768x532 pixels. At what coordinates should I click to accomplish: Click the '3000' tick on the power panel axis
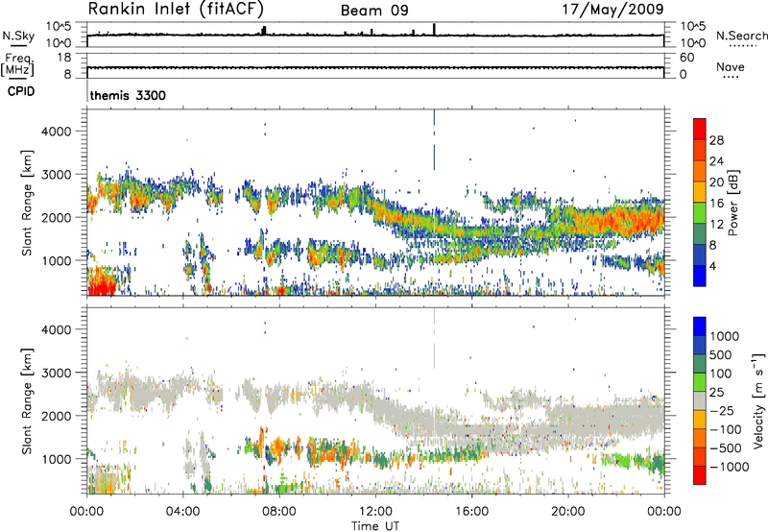click(x=57, y=175)
